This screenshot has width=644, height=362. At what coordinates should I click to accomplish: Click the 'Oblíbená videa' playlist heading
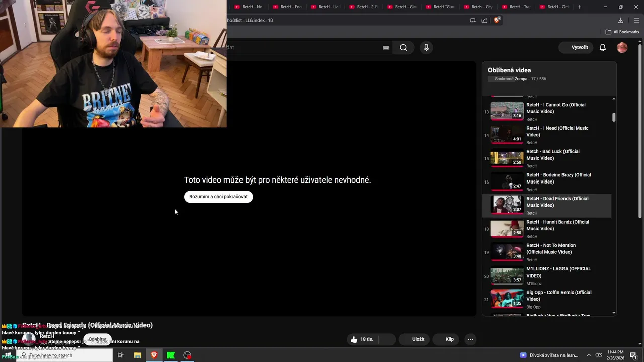click(x=509, y=70)
